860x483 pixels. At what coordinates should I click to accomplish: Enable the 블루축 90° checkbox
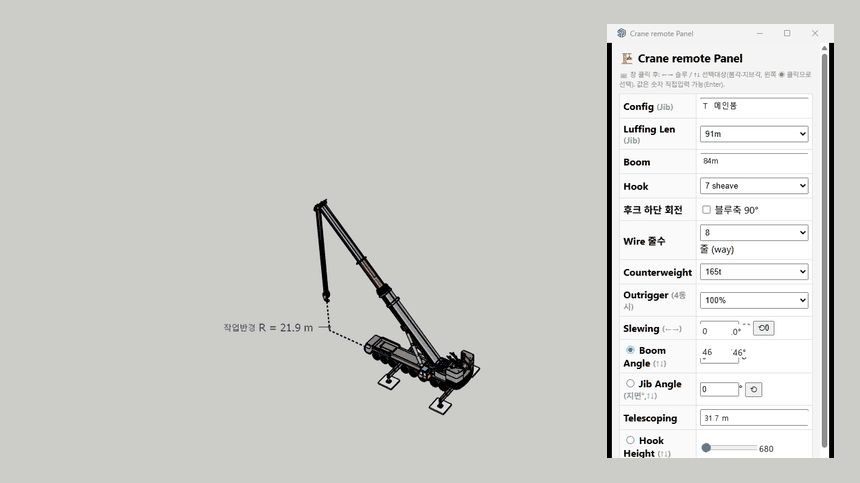(706, 210)
